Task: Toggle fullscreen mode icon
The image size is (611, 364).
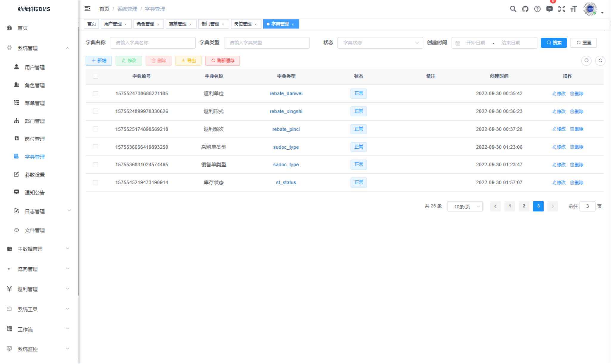Action: click(x=561, y=9)
